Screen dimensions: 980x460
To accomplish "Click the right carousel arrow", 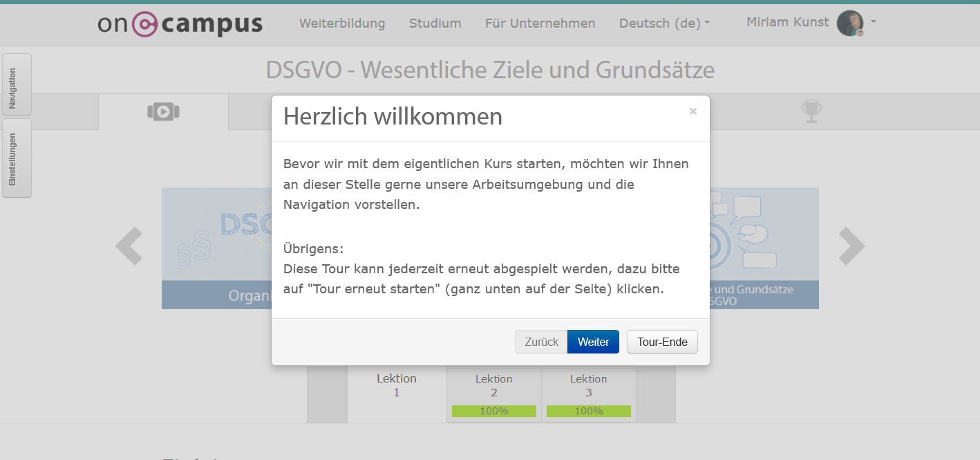I will [x=851, y=246].
